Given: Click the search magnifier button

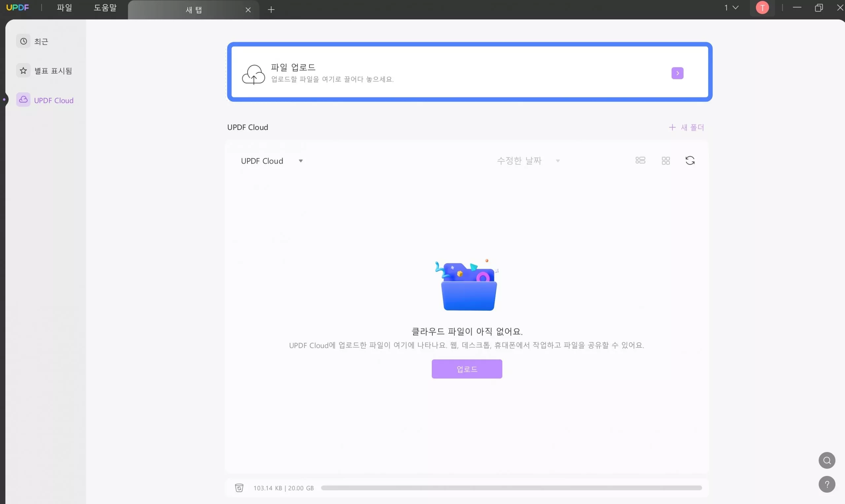Looking at the screenshot, I should click(827, 460).
